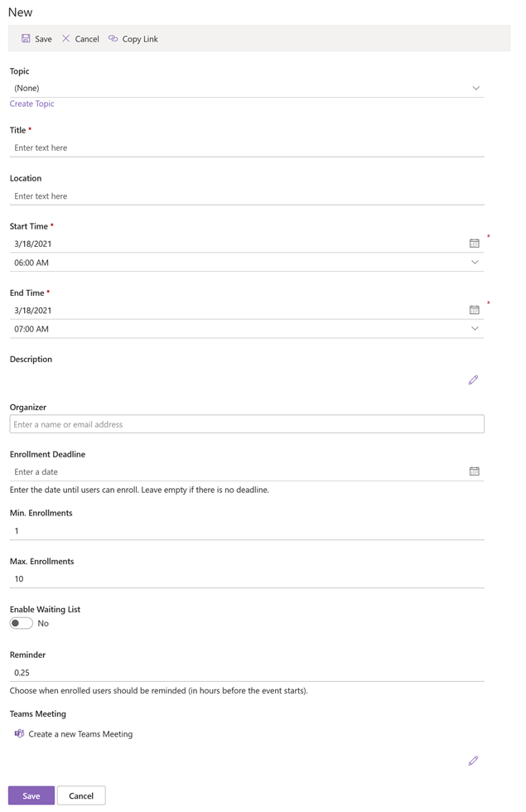Click the Save icon in top toolbar
Viewport: 526px width, 812px height.
(26, 38)
